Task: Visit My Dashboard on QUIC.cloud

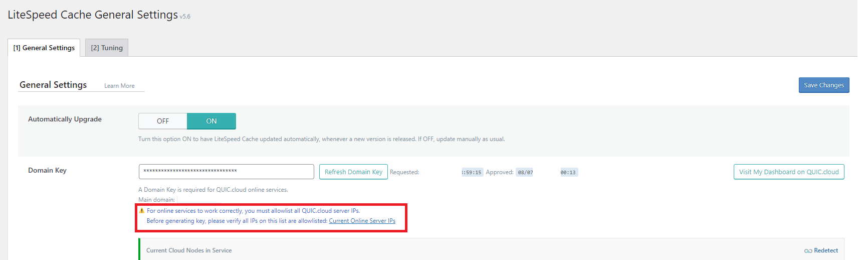Action: tap(789, 172)
